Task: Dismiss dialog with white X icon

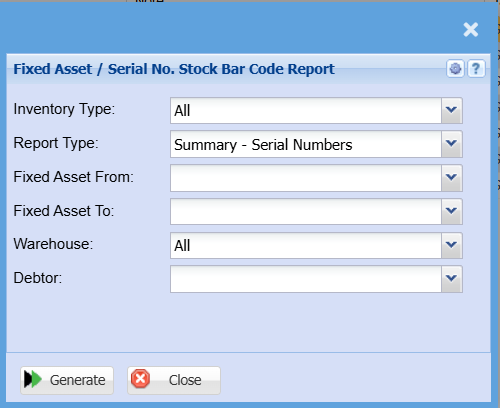Action: pos(471,30)
